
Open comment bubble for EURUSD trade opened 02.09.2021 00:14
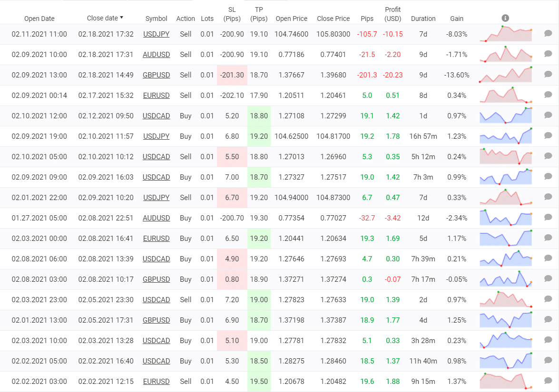click(x=548, y=95)
